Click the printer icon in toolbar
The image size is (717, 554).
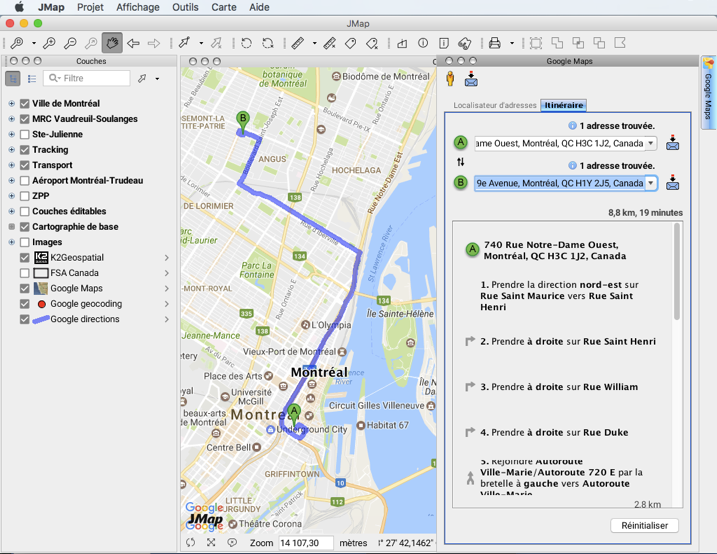(x=494, y=43)
